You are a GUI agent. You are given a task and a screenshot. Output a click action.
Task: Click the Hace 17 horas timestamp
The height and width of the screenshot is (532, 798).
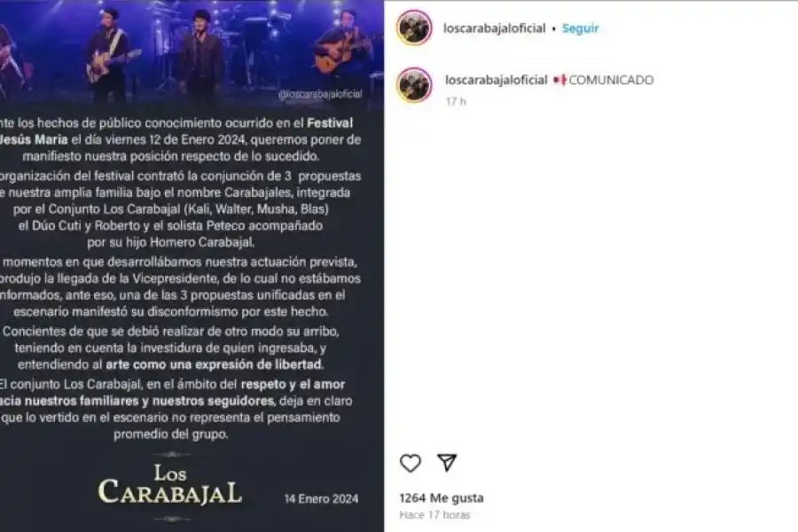[434, 515]
